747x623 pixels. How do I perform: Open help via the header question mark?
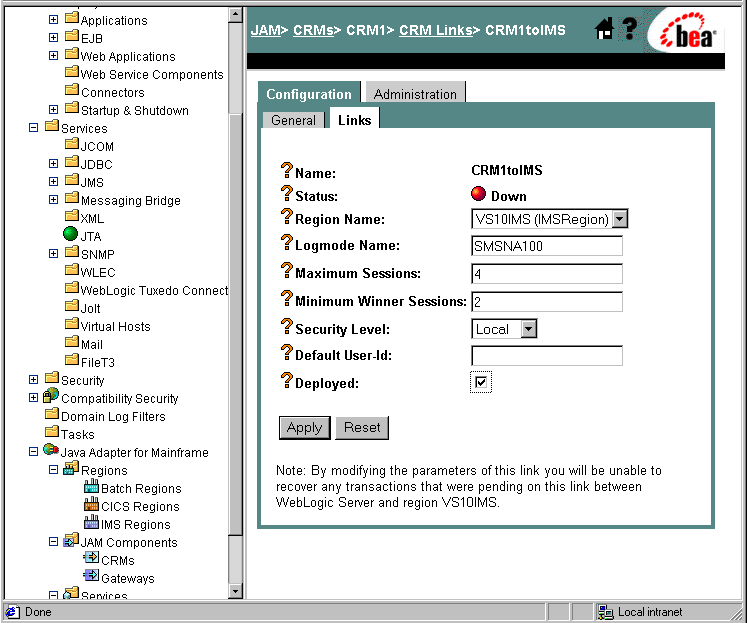(x=630, y=29)
